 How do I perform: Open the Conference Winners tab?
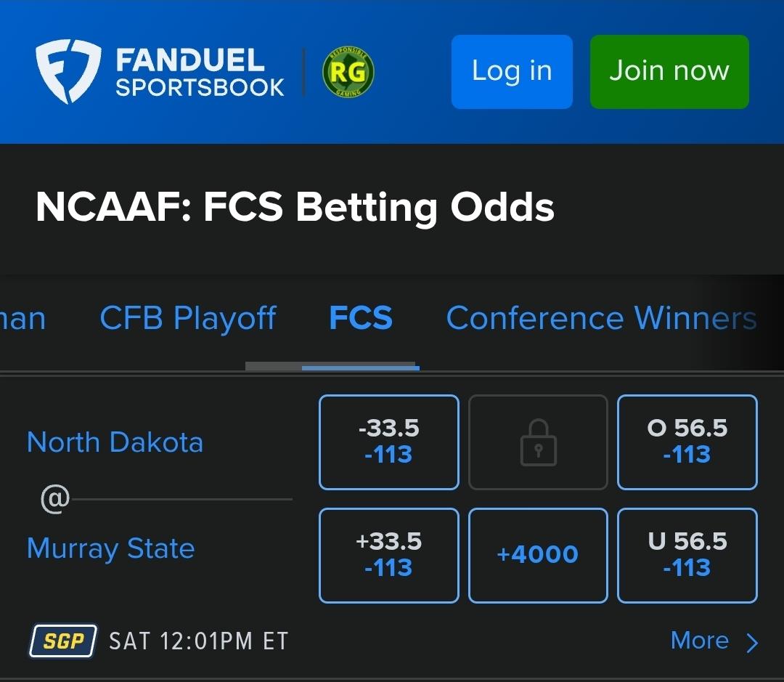[x=601, y=318]
